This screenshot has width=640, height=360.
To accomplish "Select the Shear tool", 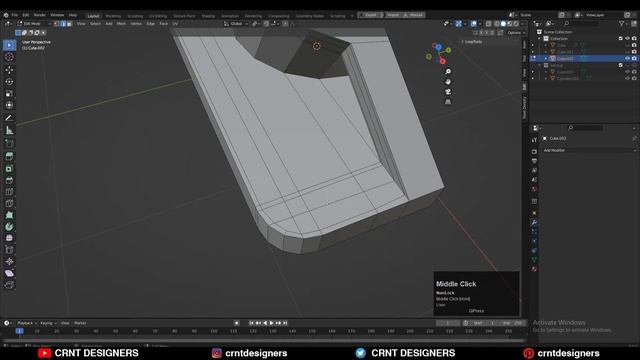I will tap(9, 273).
